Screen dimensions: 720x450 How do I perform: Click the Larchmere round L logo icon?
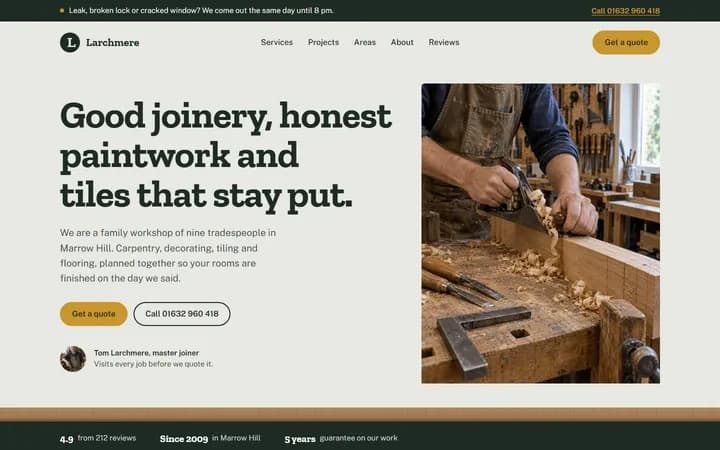(x=70, y=42)
